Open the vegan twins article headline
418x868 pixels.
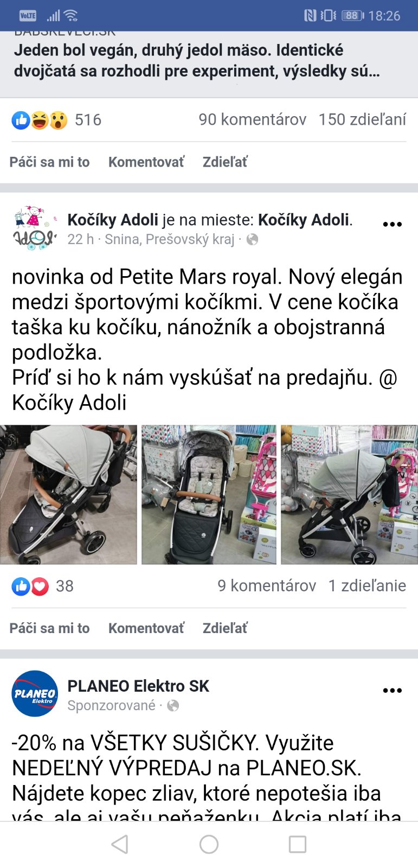[197, 61]
